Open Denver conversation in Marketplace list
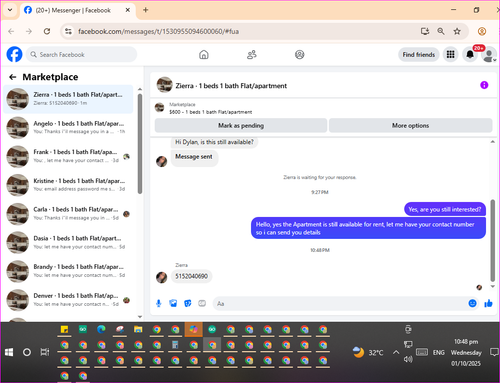 pyautogui.click(x=68, y=300)
